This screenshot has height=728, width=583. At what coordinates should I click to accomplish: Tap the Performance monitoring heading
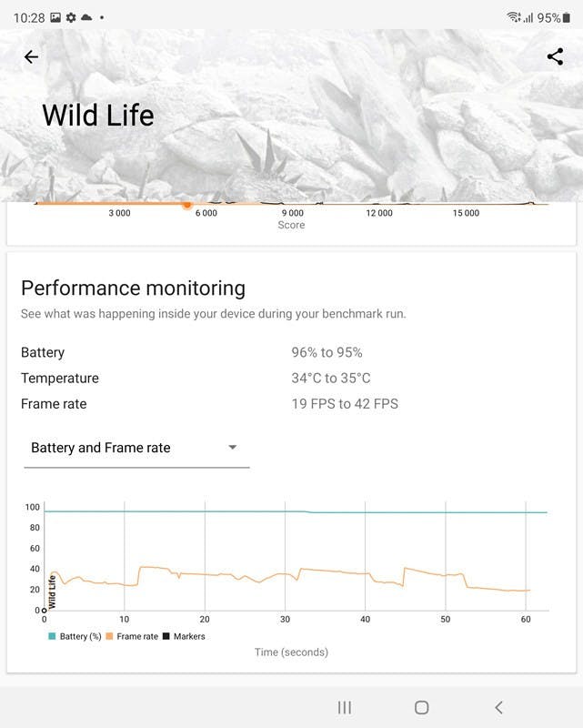133,288
